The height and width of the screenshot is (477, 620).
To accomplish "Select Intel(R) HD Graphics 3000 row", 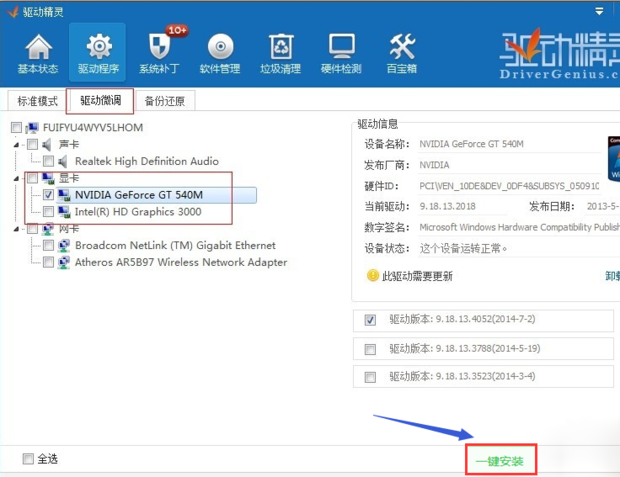I will coord(138,212).
